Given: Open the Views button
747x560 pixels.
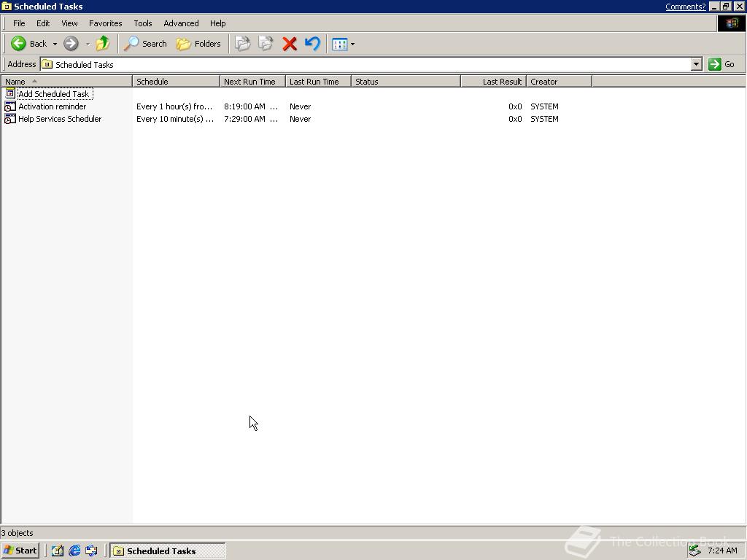Looking at the screenshot, I should [x=340, y=44].
